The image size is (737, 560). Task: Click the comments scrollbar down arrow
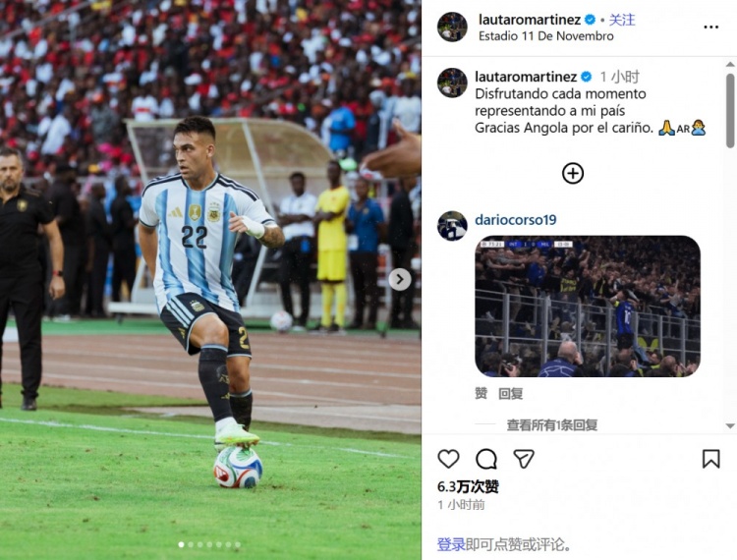[730, 426]
